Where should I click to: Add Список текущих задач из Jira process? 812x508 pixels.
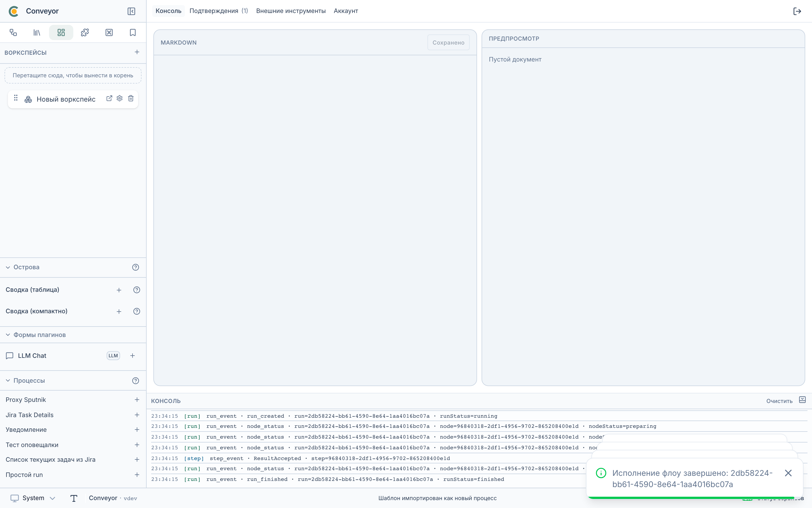tap(137, 460)
